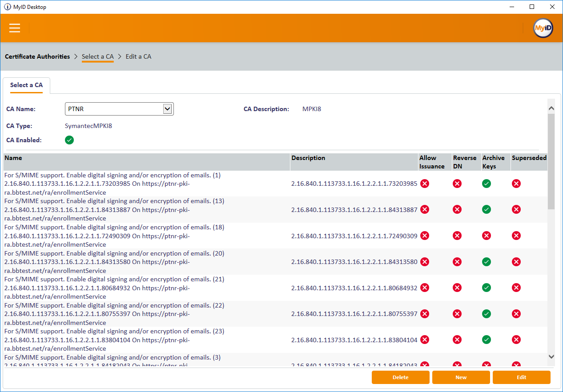Click the New button

coord(461,377)
